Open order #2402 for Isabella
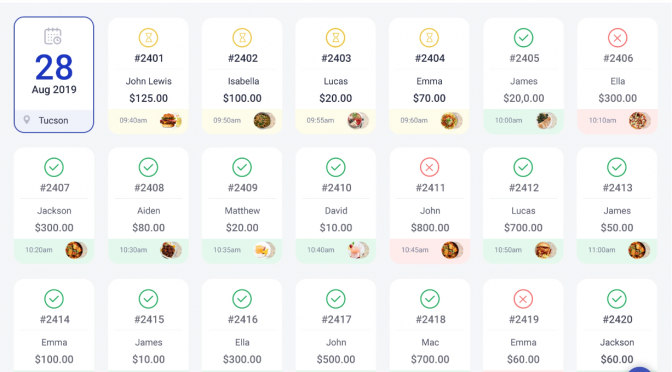This screenshot has width=672, height=372. click(x=242, y=76)
